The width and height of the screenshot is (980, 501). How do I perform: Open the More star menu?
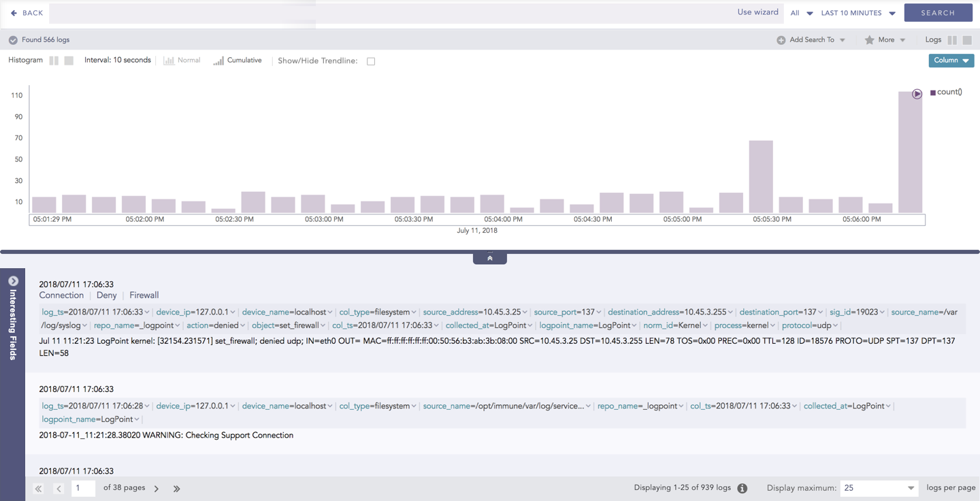pyautogui.click(x=885, y=40)
